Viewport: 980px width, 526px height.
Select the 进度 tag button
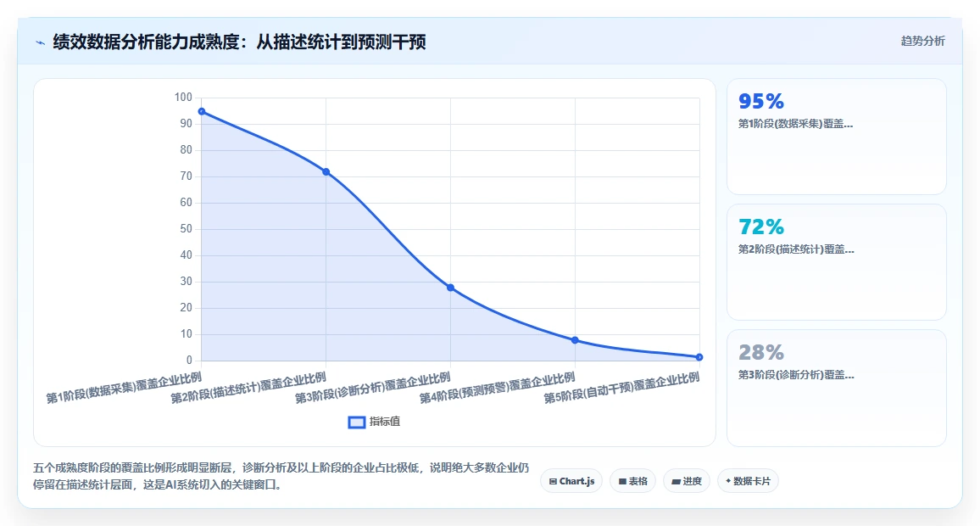[686, 481]
